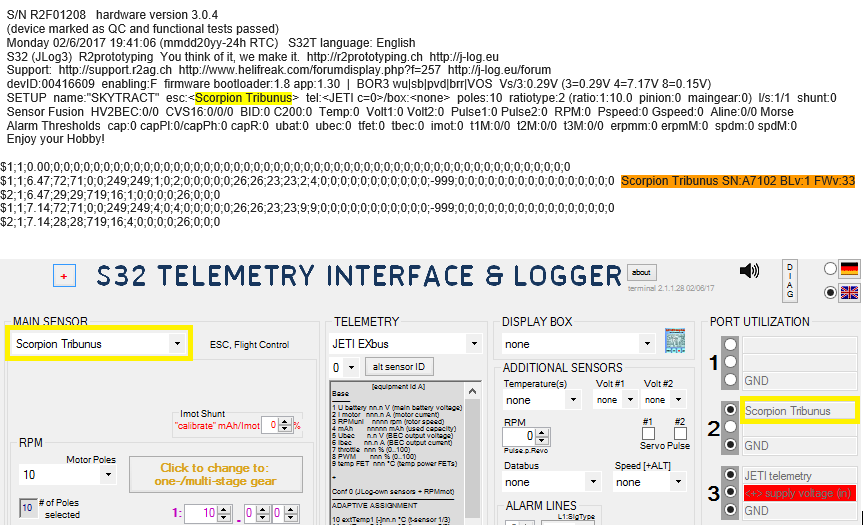Viewport: 867px width, 531px height.
Task: Click the port 3 middle pin beside supply voltage
Action: [x=730, y=492]
